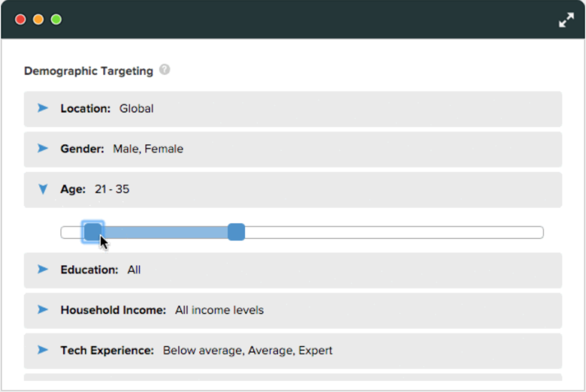
Task: Expand Tech Experience via its blue arrow
Action: click(42, 350)
